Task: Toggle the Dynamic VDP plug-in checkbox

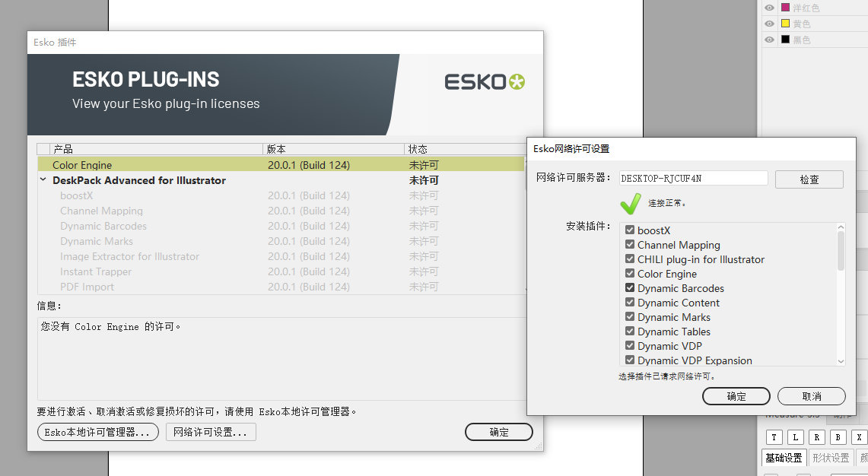Action: (x=630, y=344)
